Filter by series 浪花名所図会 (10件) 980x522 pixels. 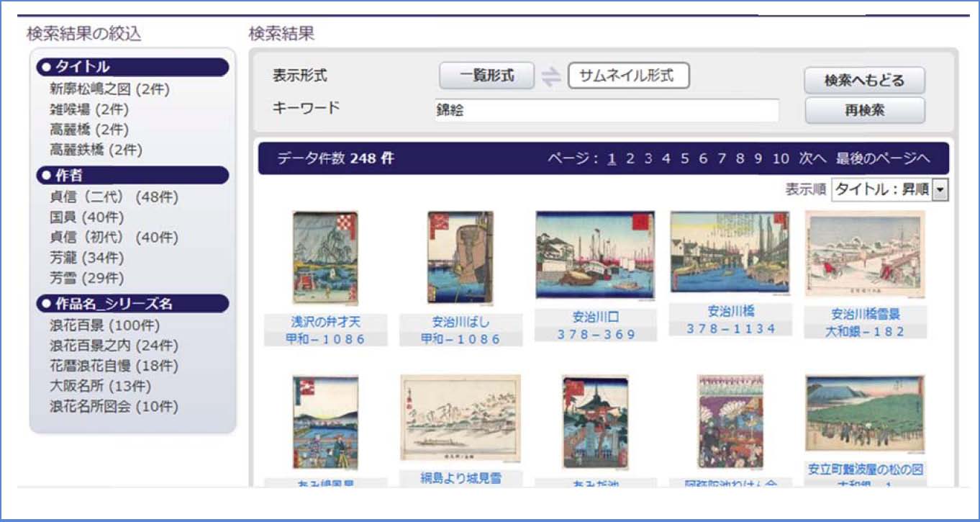click(114, 406)
